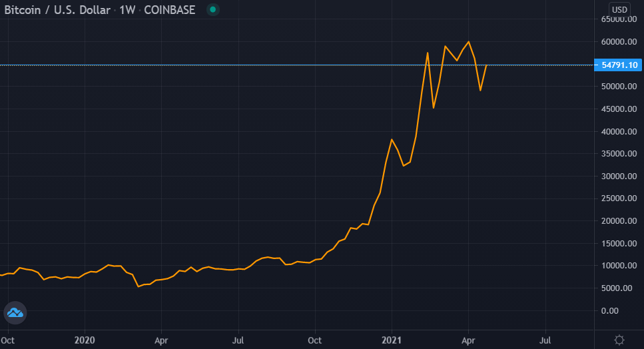This screenshot has width=644, height=349.
Task: Click the 20000.00 price axis label
Action: (x=619, y=221)
